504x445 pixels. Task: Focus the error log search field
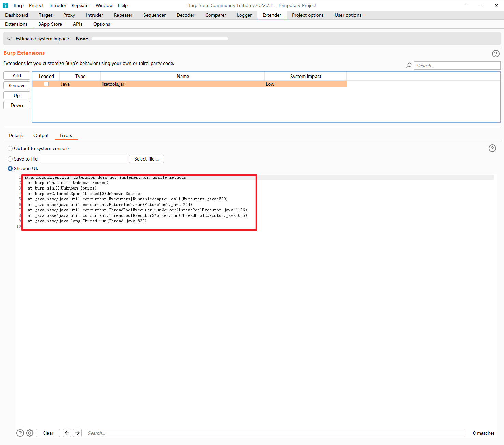click(275, 433)
